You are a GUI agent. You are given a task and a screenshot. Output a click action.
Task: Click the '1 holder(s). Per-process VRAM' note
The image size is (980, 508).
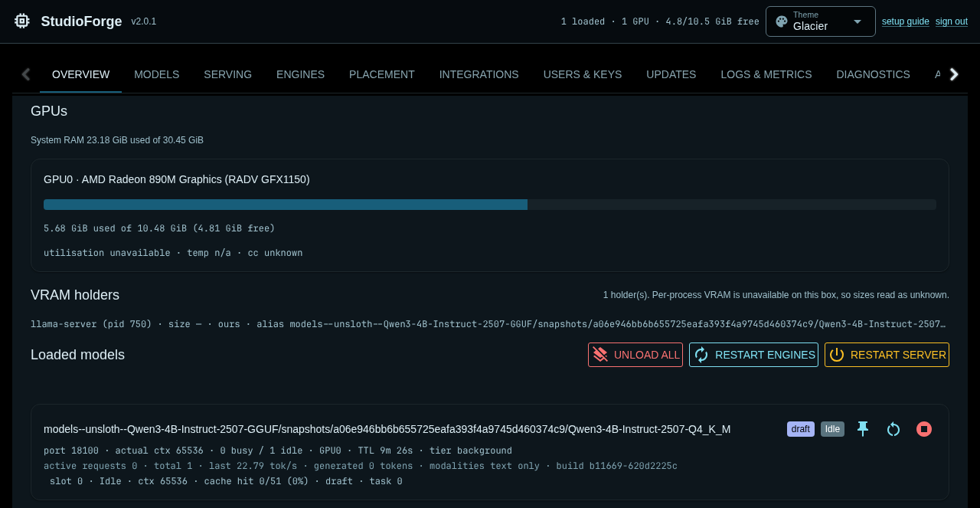(776, 295)
